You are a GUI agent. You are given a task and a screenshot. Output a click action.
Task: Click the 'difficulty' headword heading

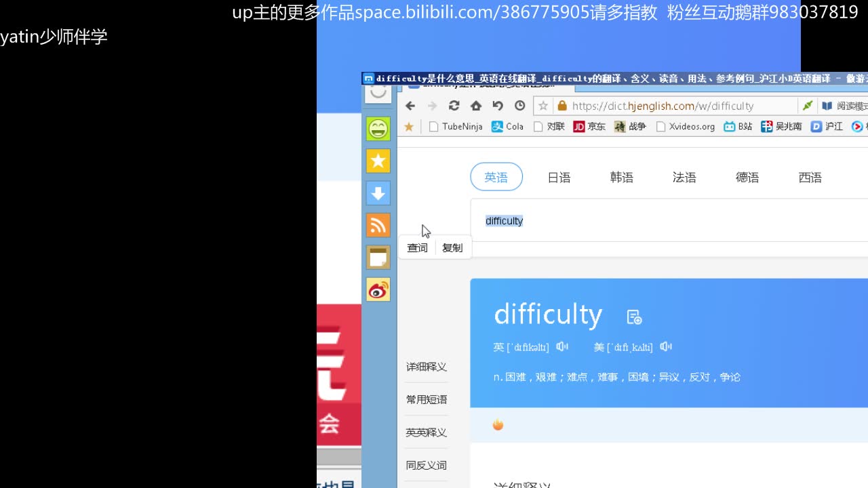548,314
